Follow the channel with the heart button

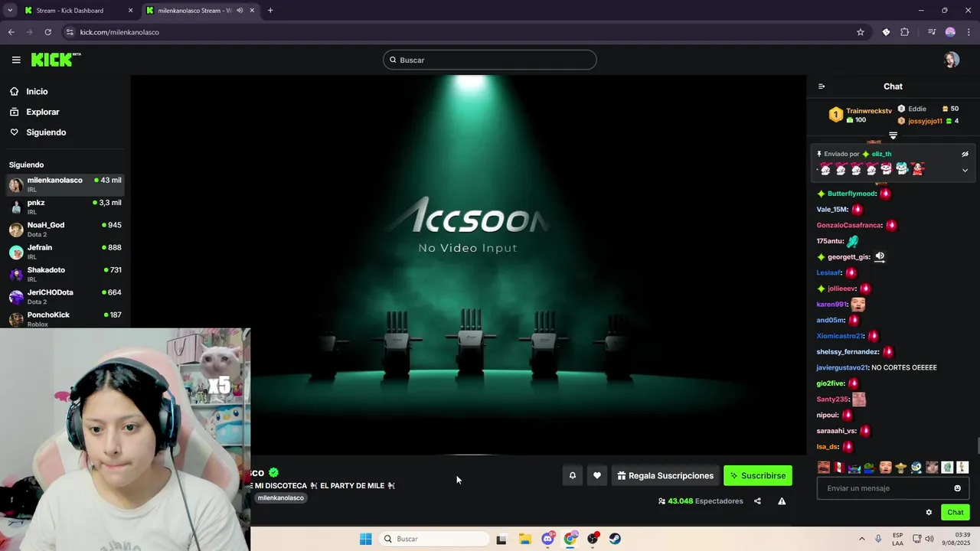coord(597,475)
